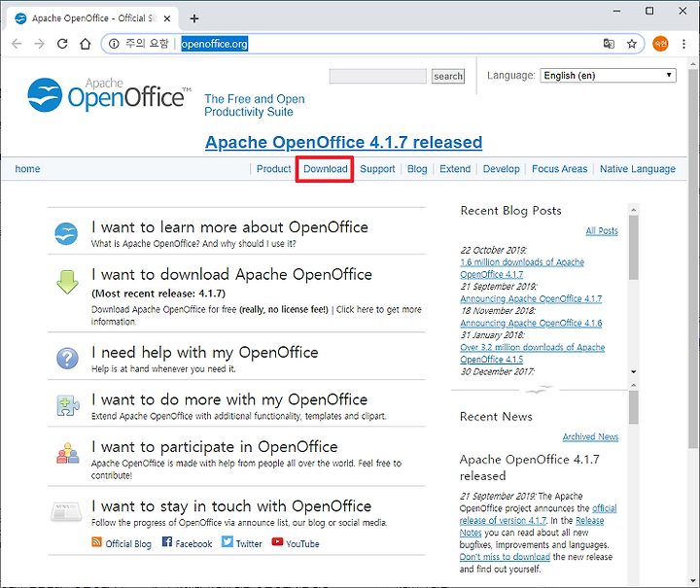The height and width of the screenshot is (588, 700).
Task: Click I want to download Apache OpenOffice
Action: [231, 274]
